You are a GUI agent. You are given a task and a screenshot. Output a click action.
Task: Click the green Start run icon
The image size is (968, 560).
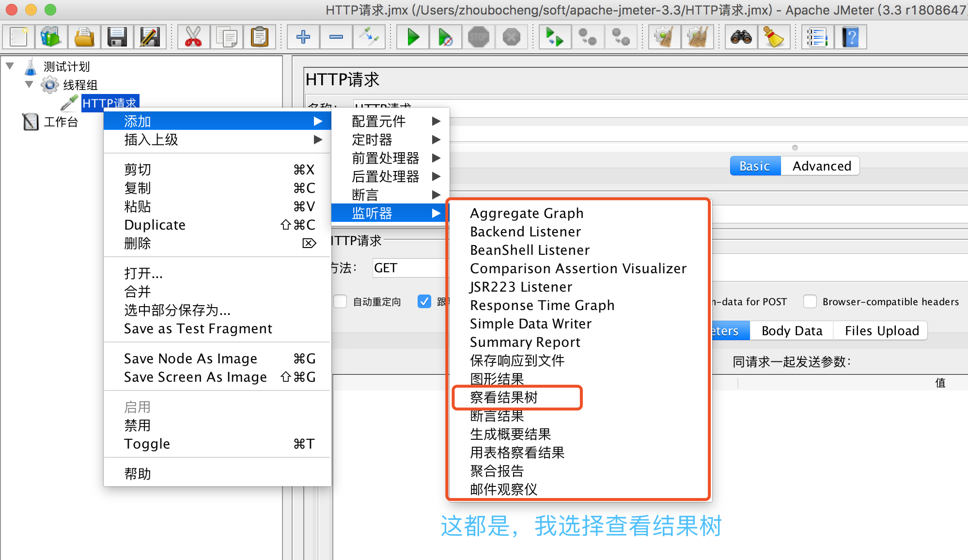click(x=413, y=37)
